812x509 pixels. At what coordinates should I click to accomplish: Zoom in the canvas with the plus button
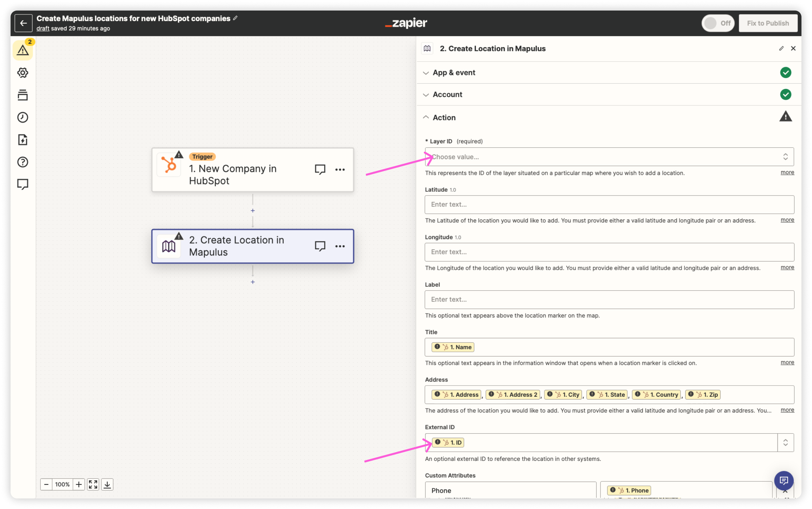coord(78,484)
